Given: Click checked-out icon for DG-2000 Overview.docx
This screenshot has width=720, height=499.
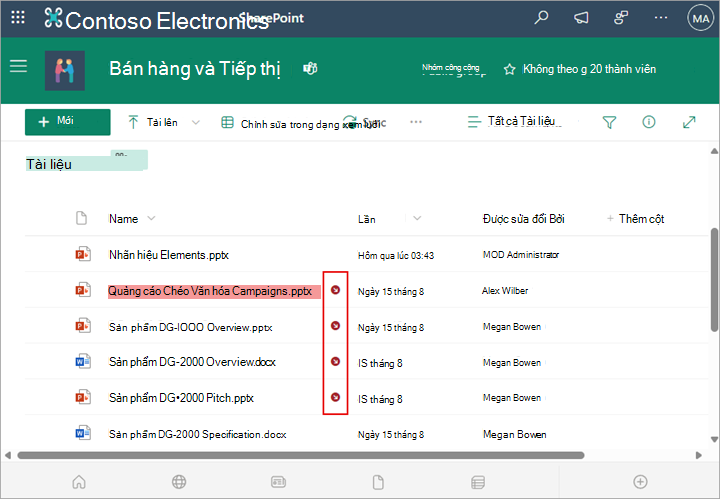Looking at the screenshot, I should [336, 361].
